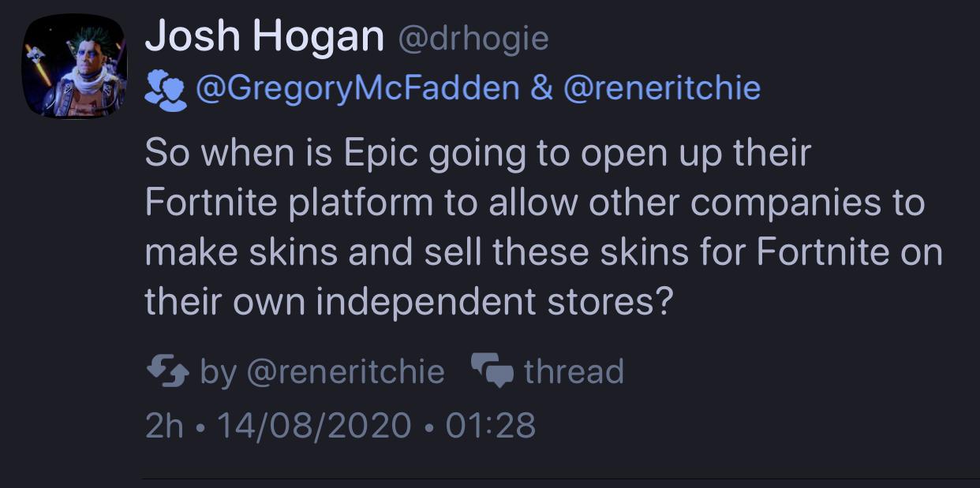Viewport: 980px width, 488px height.
Task: Open the Josh Hogan display name
Action: (x=264, y=36)
